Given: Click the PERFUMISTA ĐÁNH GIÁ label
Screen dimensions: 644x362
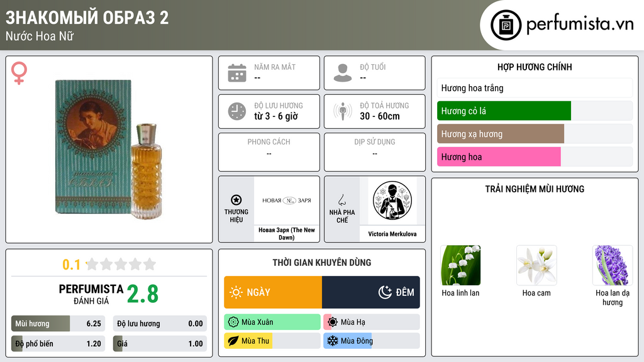Looking at the screenshot, I should pos(91,294).
